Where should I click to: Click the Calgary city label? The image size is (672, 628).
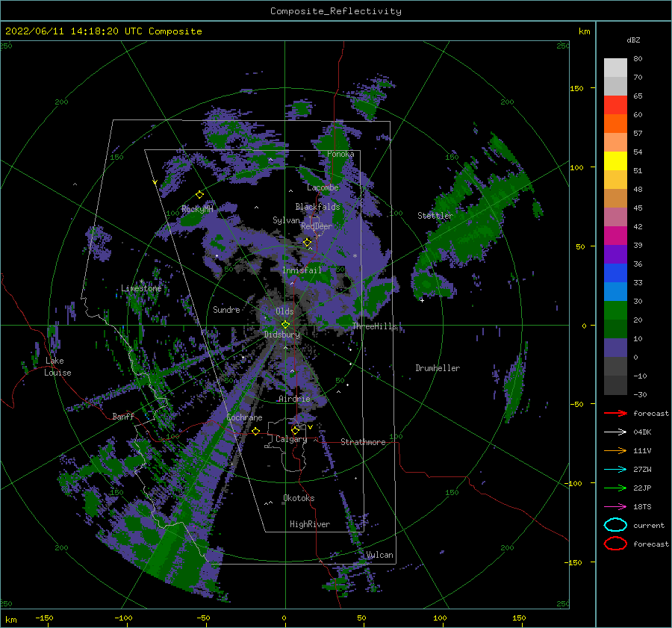[x=291, y=439]
